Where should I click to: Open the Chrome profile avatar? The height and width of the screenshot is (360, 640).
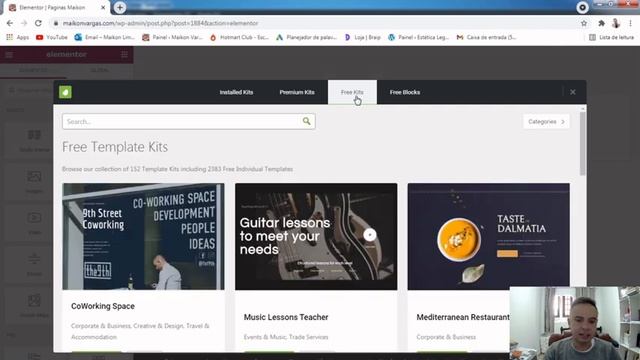[616, 23]
